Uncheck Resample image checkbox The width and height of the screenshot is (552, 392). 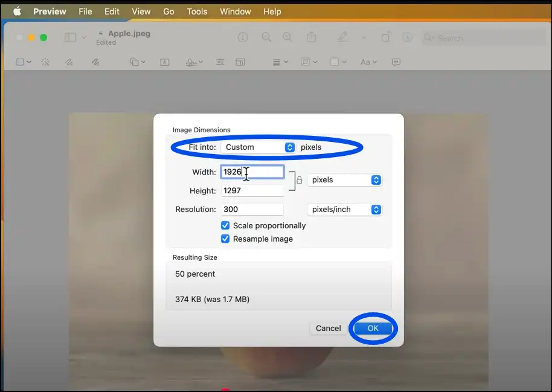click(225, 239)
